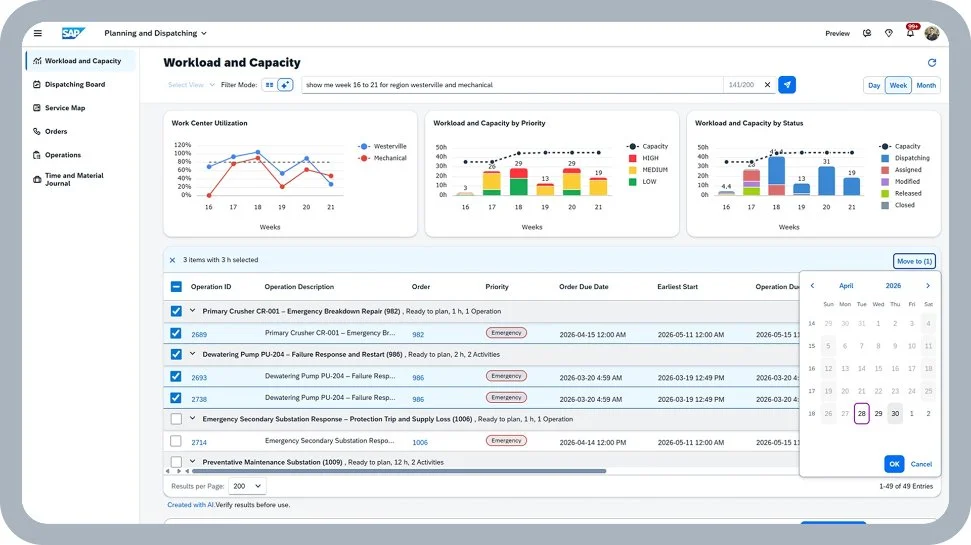Switch to Month view
This screenshot has width=971, height=545.
tap(926, 85)
